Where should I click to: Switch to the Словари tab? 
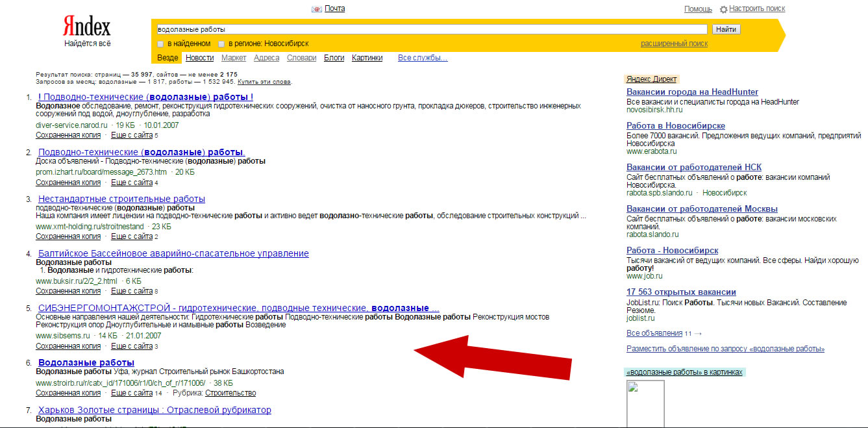coord(301,58)
